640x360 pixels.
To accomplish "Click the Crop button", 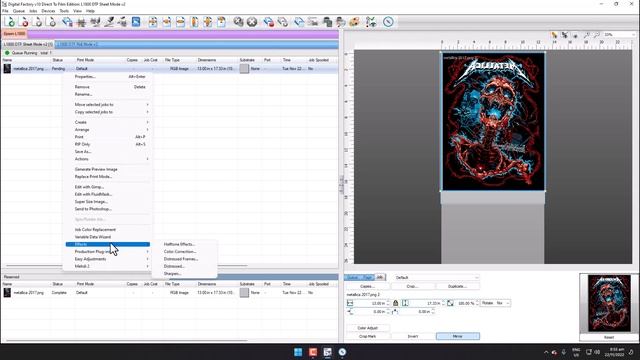I will (x=413, y=287).
